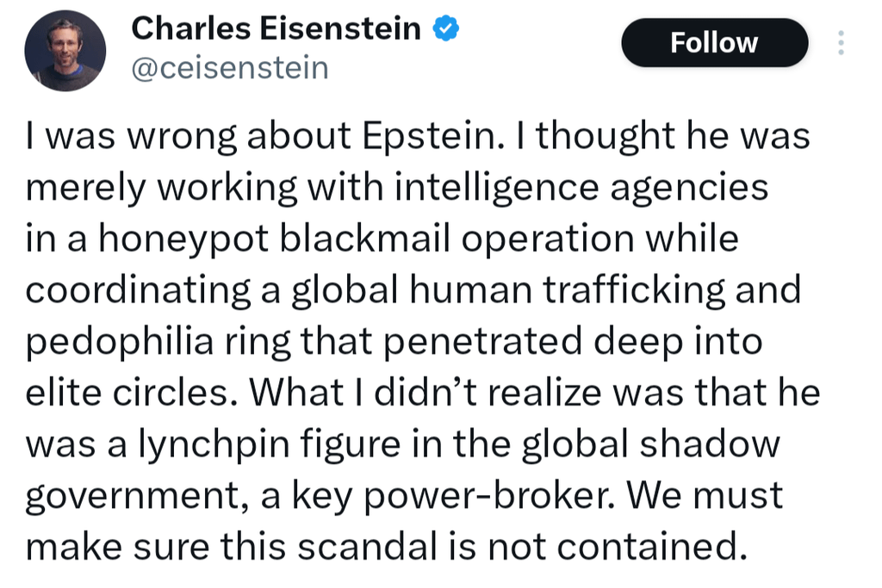Select the phrase 'intelligence agencies' in the post

[581, 188]
